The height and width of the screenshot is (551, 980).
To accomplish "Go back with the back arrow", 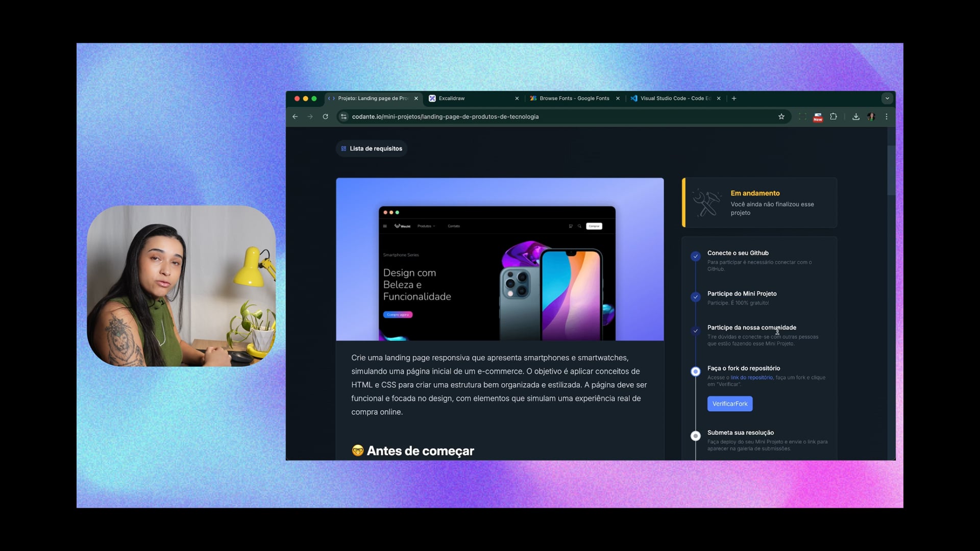I will [x=295, y=117].
